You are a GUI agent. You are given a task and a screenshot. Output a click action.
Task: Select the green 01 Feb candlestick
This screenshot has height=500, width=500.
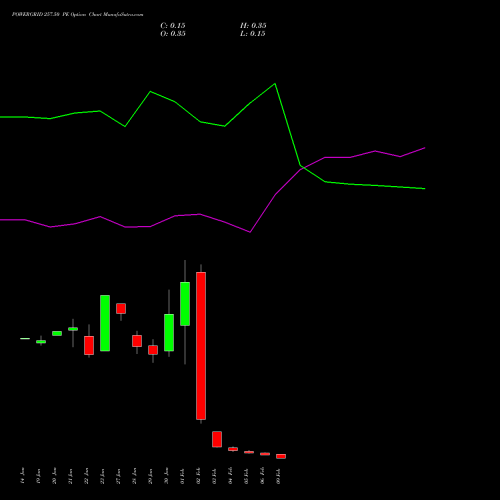coord(185,304)
